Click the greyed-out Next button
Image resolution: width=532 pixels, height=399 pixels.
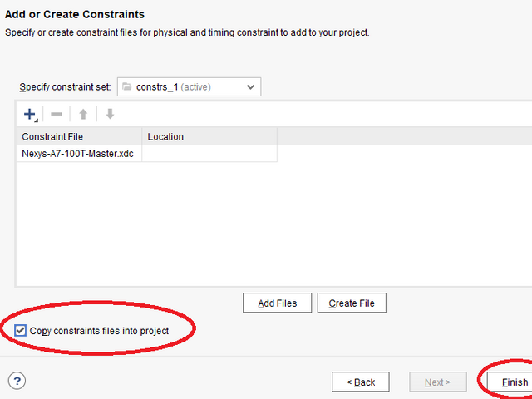[437, 382]
